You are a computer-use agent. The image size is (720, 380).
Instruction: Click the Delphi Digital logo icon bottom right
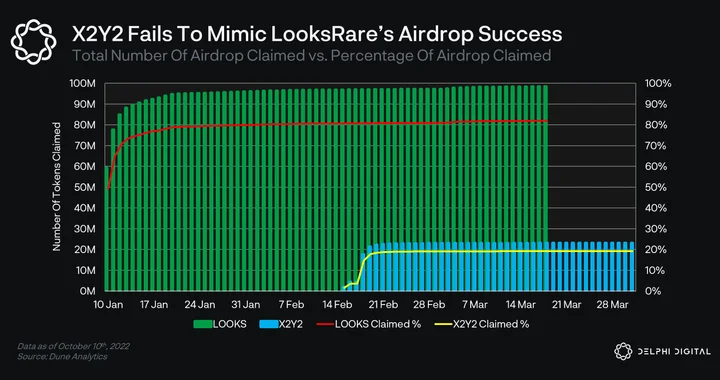point(623,351)
